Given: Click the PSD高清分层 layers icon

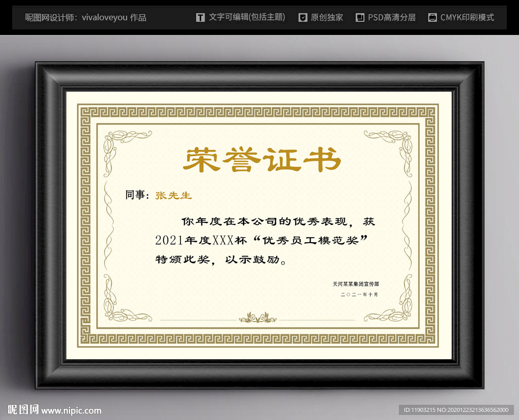Looking at the screenshot, I should 360,17.
